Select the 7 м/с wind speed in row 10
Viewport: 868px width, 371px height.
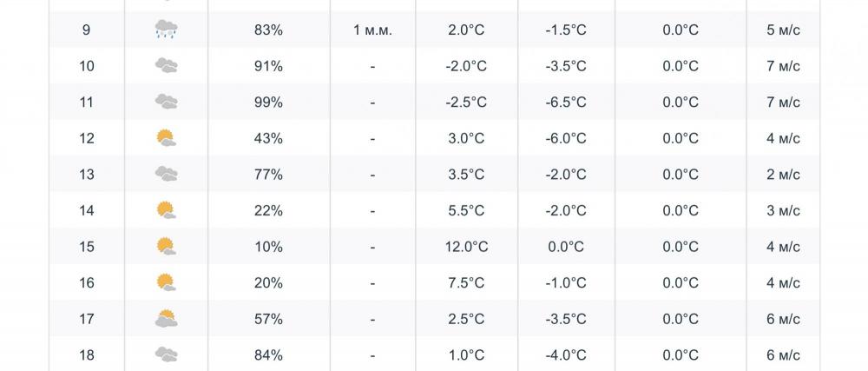point(783,66)
